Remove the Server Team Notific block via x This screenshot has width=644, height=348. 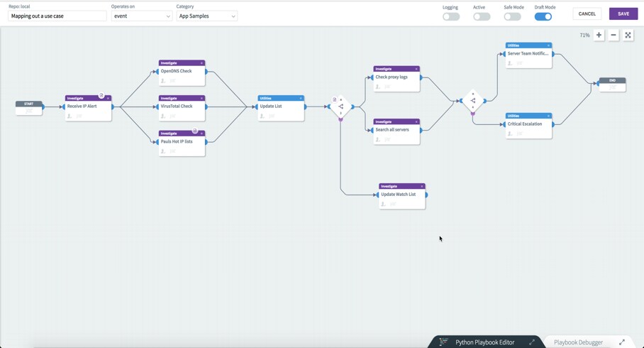click(x=549, y=45)
